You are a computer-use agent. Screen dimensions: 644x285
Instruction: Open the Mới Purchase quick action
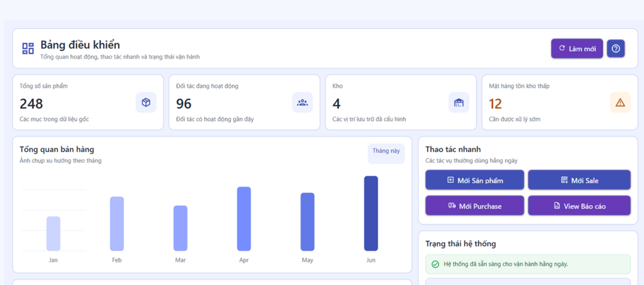click(475, 206)
